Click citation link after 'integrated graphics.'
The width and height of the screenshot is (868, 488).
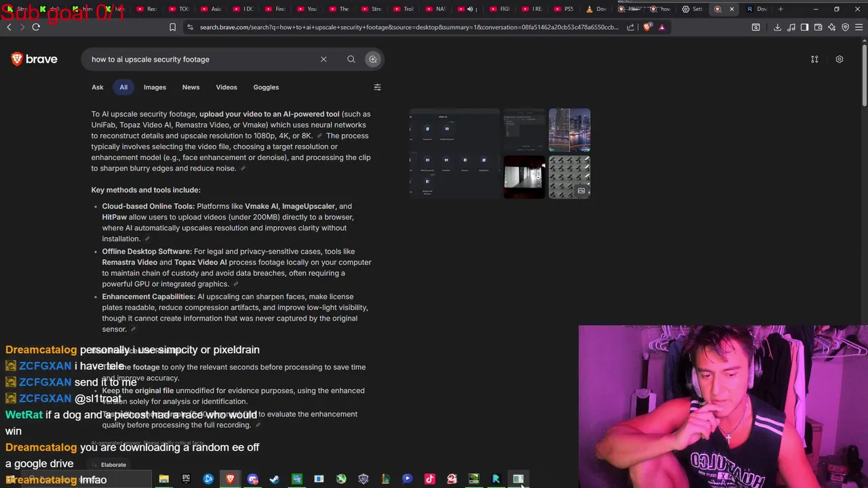click(x=235, y=284)
